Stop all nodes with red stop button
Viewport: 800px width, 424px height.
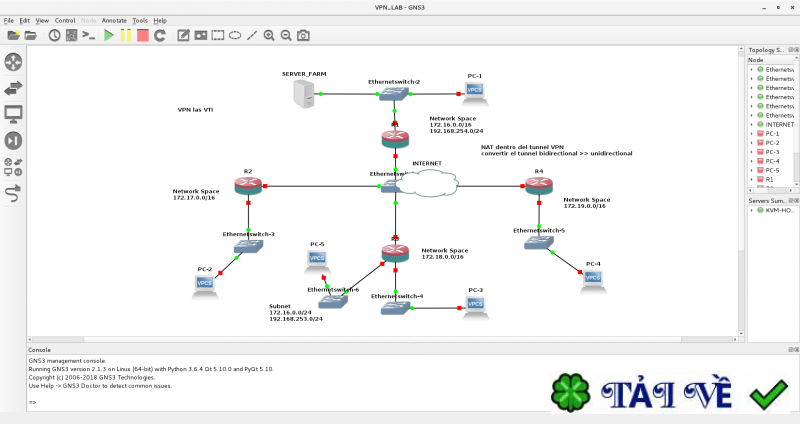click(143, 35)
